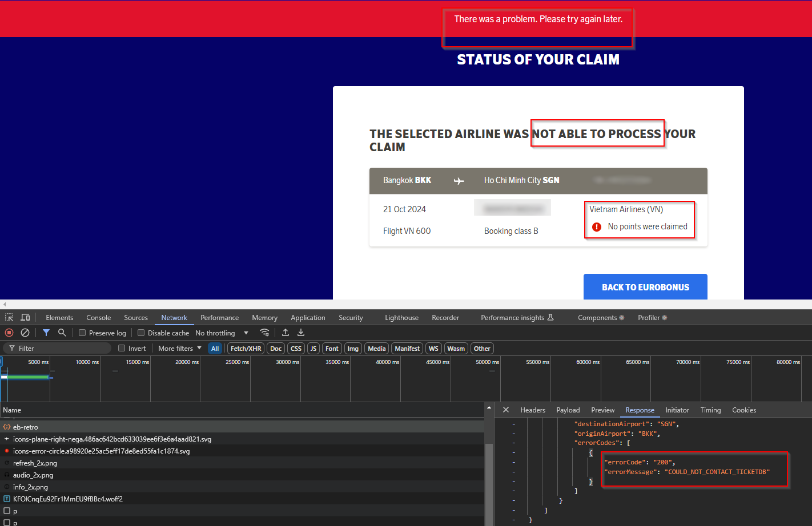Open the No throttling dropdown
812x526 pixels.
222,333
